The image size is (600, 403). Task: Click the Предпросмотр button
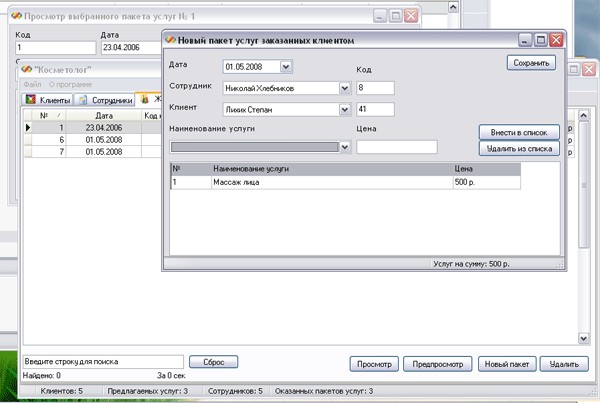click(x=438, y=364)
